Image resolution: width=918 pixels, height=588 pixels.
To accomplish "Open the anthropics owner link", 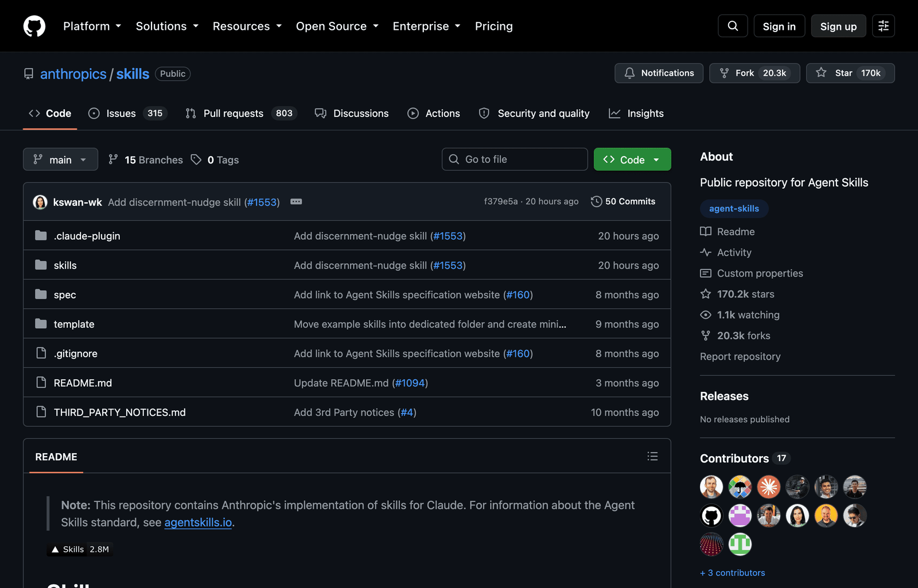I will [73, 74].
